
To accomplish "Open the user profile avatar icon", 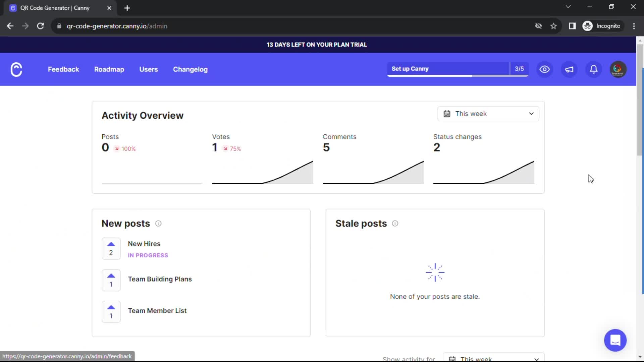I will coord(618,69).
